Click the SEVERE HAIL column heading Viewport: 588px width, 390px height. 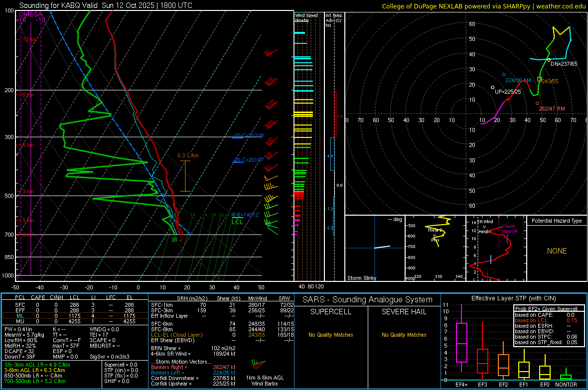point(404,312)
